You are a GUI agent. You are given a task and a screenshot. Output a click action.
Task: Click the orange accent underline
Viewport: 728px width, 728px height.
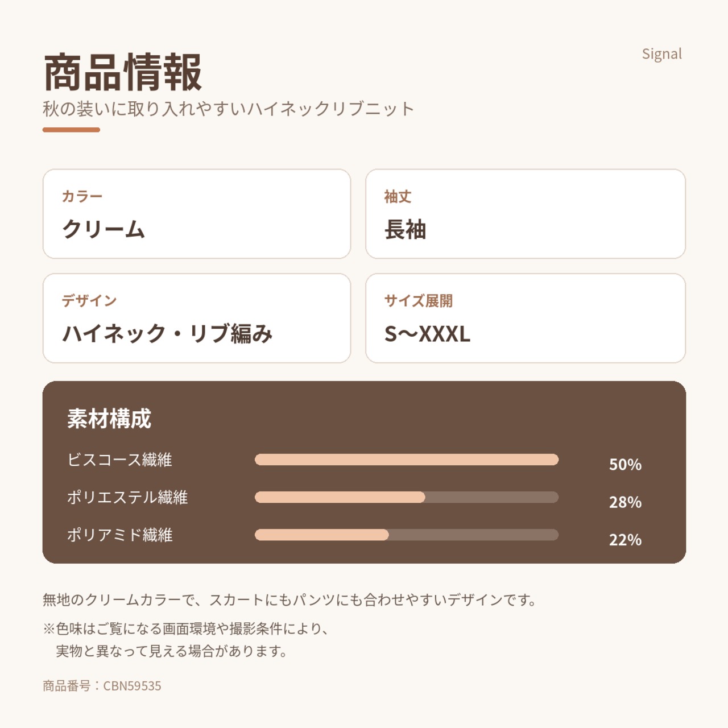pos(71,130)
